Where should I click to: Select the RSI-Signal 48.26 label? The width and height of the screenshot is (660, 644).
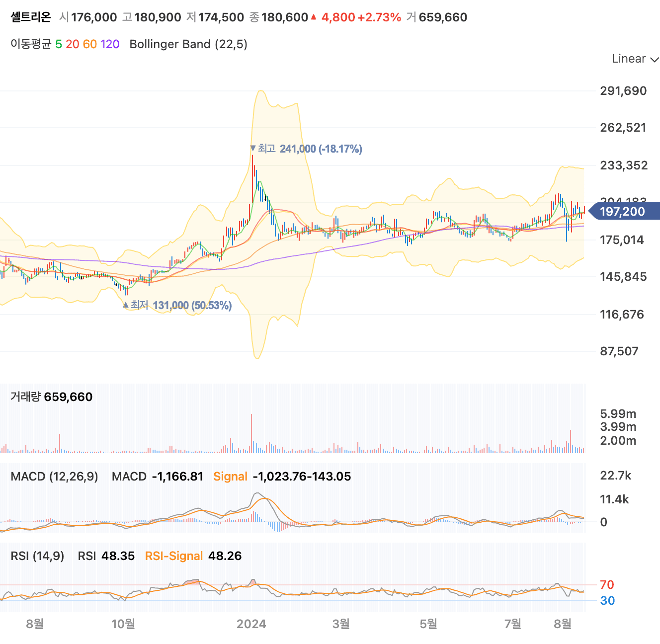pyautogui.click(x=174, y=556)
